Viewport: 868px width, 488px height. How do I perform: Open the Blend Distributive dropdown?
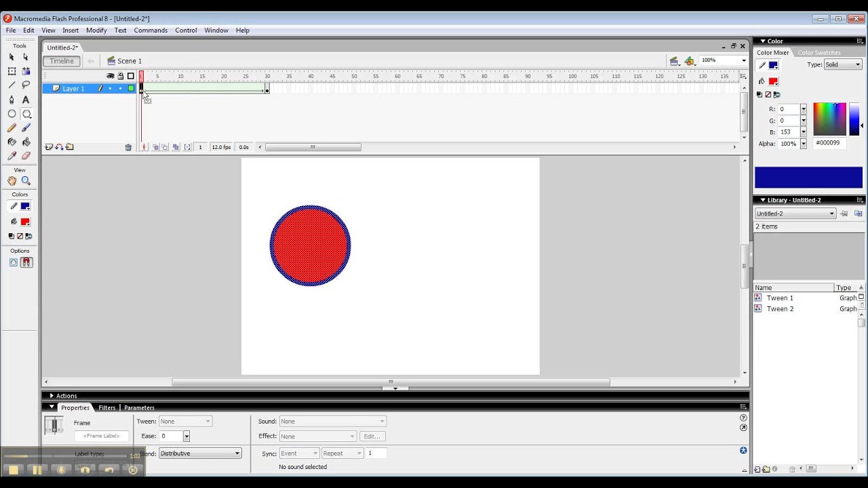200,453
